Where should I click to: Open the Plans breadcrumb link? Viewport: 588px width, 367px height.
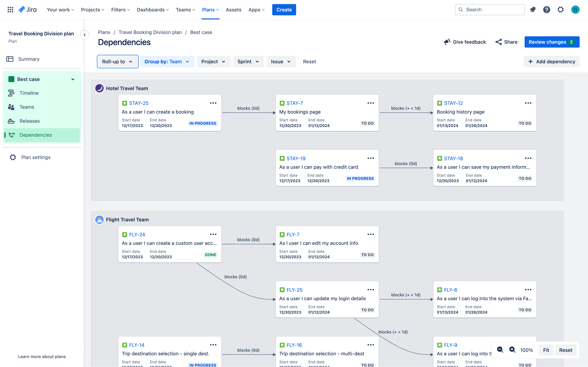(104, 32)
